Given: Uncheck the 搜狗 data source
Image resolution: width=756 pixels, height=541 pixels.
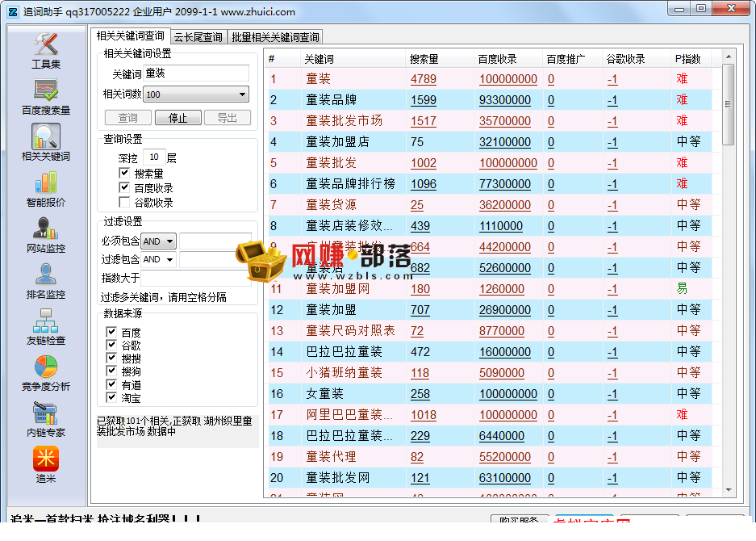Looking at the screenshot, I should (x=111, y=371).
